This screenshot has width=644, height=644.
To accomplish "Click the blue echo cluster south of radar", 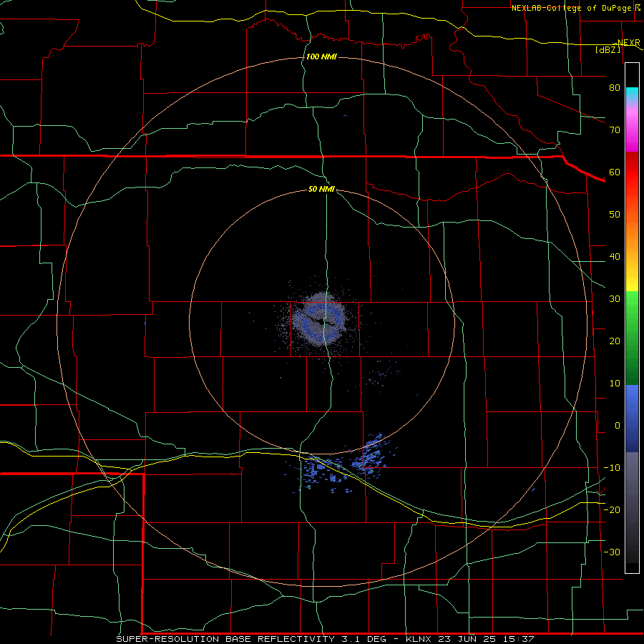I will point(341,464).
